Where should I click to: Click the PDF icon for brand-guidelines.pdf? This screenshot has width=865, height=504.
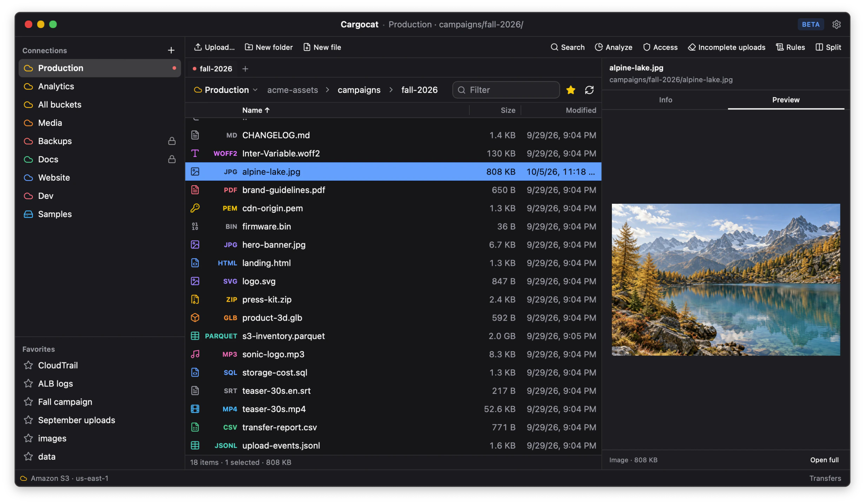tap(195, 190)
